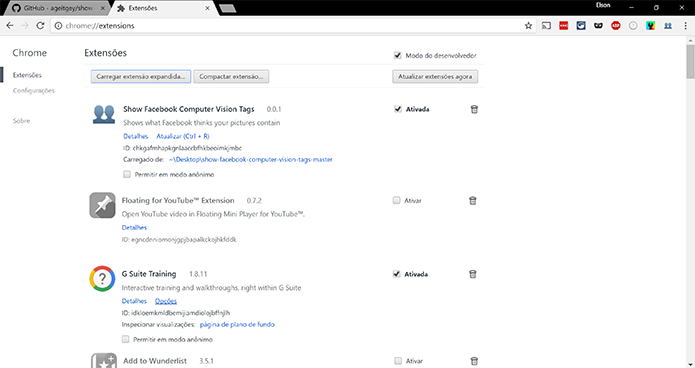695x368 pixels.
Task: Trash the G Suite Training extension
Action: point(473,274)
